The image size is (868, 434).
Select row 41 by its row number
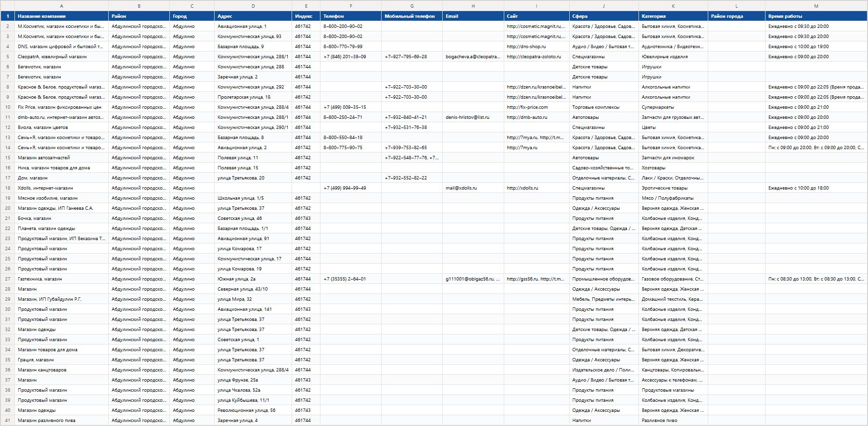(x=7, y=420)
